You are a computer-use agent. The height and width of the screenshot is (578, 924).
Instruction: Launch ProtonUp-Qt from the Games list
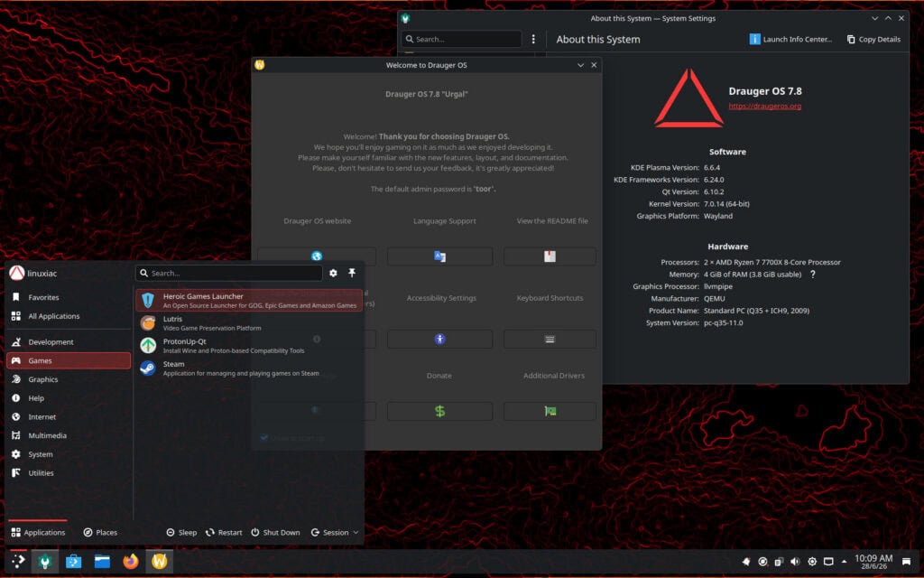click(x=249, y=346)
